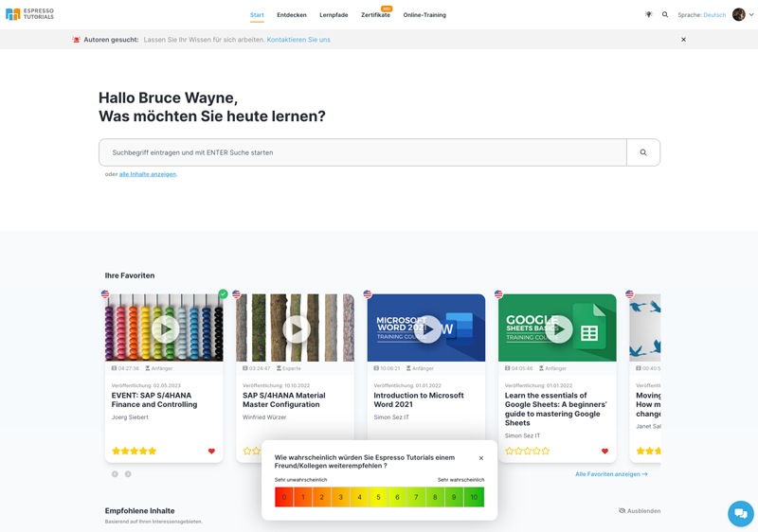
Task: Open EVENT: SAP S/4HANA Finance and Controlling title
Action: (154, 399)
